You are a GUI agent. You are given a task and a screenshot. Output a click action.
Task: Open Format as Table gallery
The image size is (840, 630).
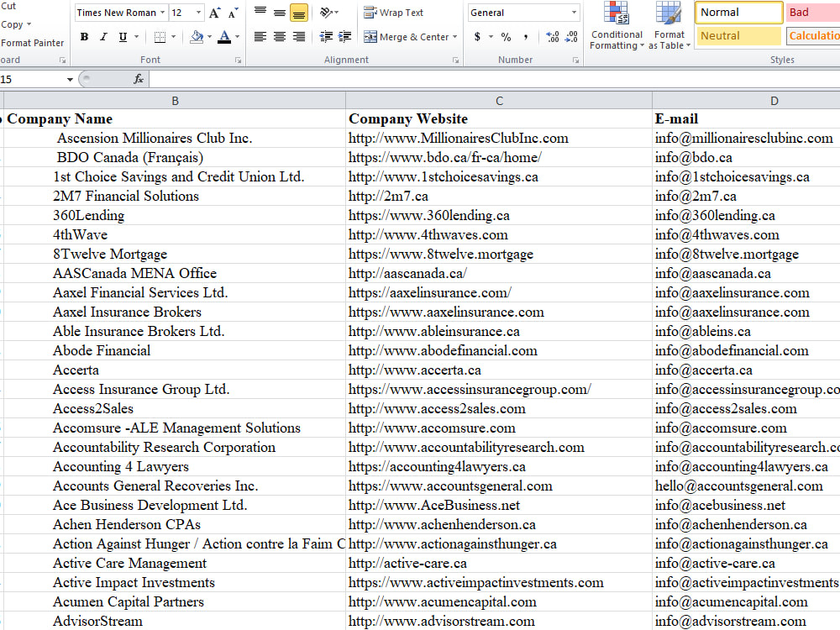pyautogui.click(x=669, y=26)
